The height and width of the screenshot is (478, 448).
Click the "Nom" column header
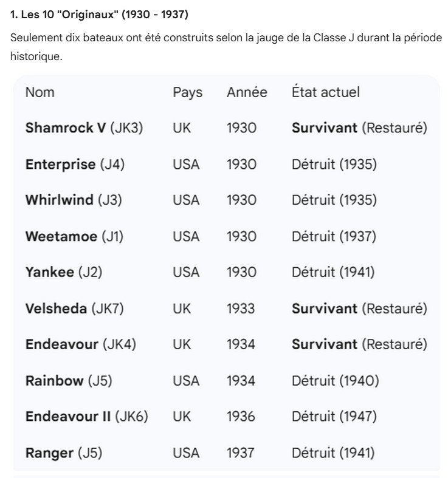pyautogui.click(x=40, y=92)
